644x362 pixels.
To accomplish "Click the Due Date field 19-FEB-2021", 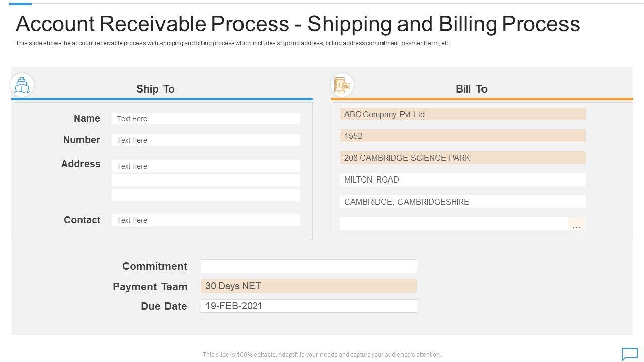I will coord(308,306).
